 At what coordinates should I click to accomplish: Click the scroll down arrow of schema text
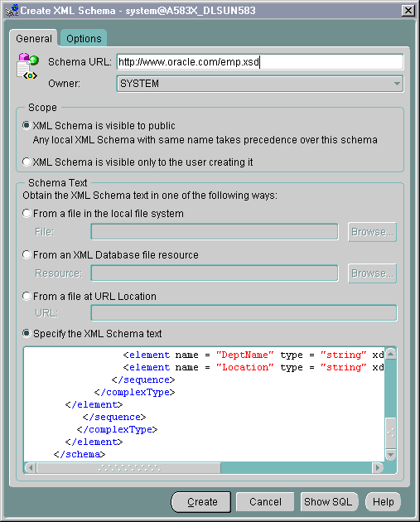pyautogui.click(x=391, y=454)
